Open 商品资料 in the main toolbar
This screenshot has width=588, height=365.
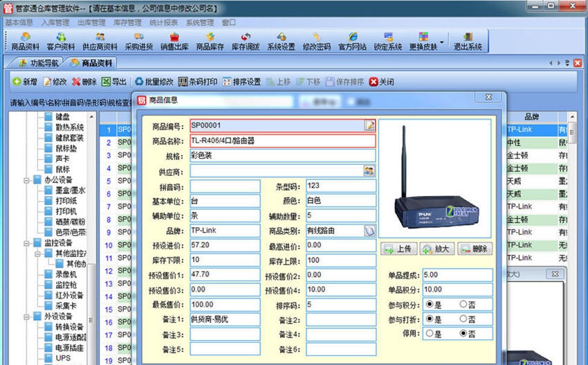point(25,42)
